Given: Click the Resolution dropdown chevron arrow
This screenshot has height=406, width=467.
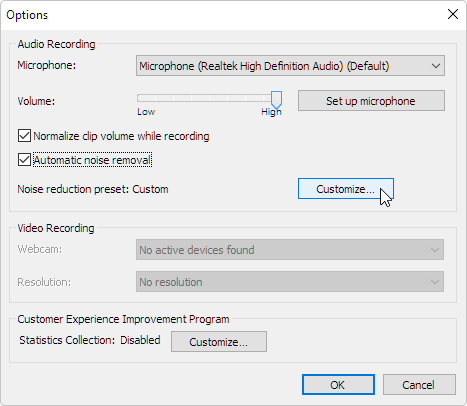Looking at the screenshot, I should [434, 282].
